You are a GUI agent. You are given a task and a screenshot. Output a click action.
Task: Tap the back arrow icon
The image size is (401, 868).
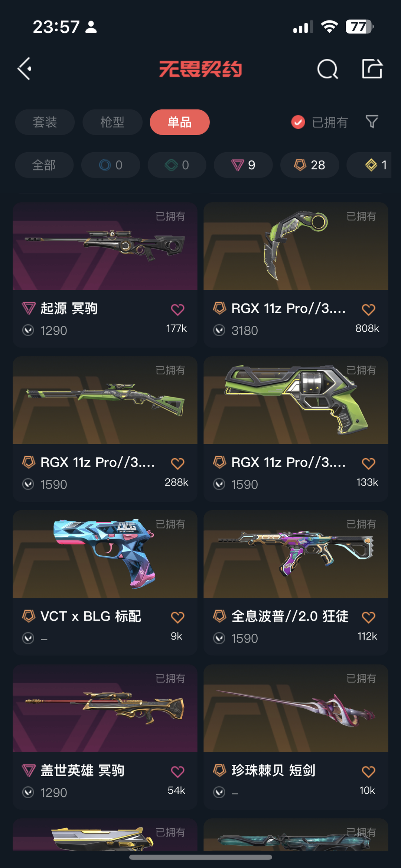(25, 69)
